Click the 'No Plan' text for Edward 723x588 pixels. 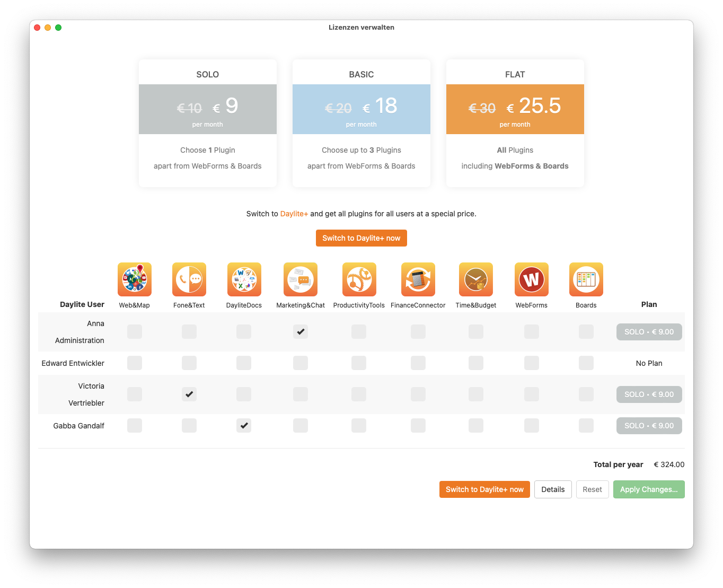point(649,363)
